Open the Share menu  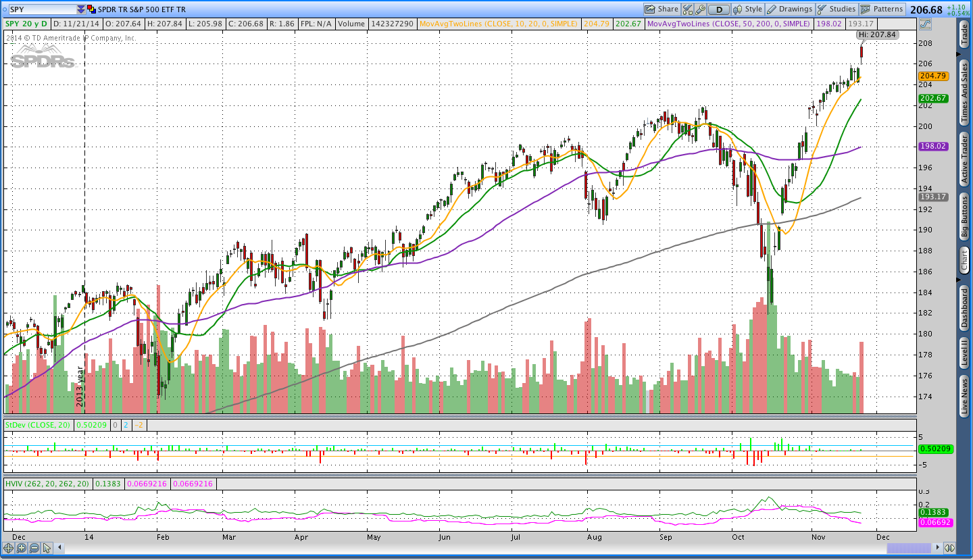click(662, 9)
